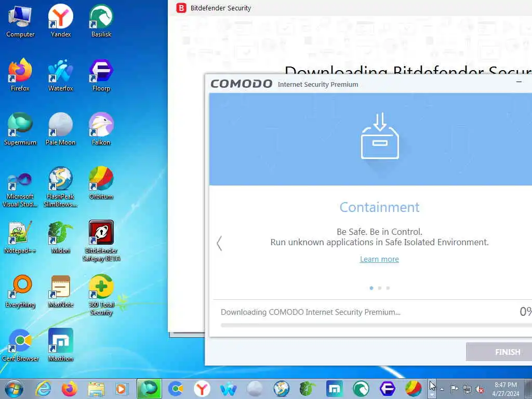Launch Yandex from the taskbar

click(x=202, y=389)
